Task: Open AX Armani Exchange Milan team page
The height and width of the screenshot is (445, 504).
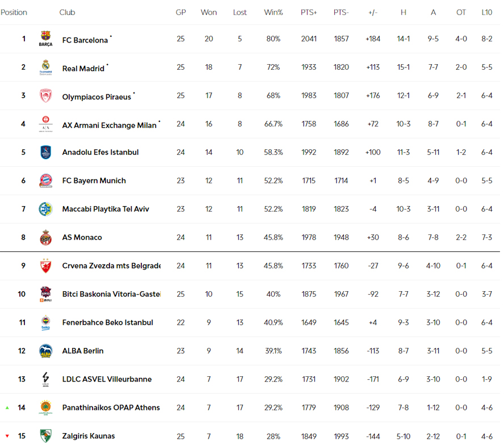Action: 110,125
